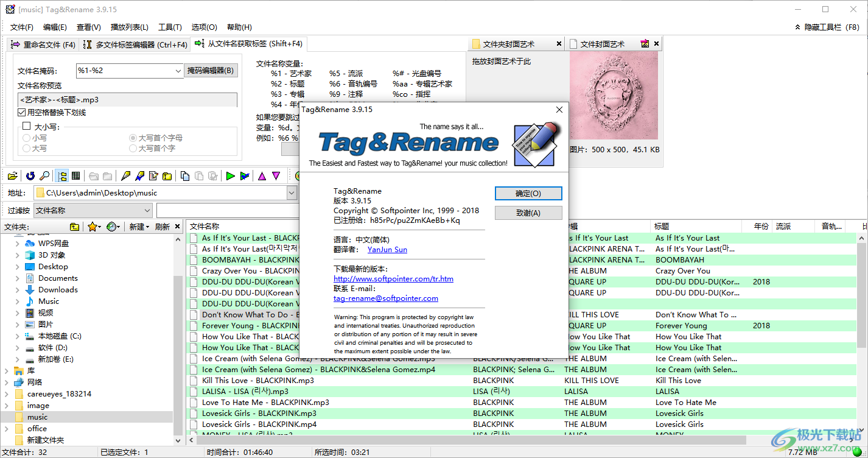The image size is (868, 458).
Task: Click the filter text input field
Action: pyautogui.click(x=229, y=210)
